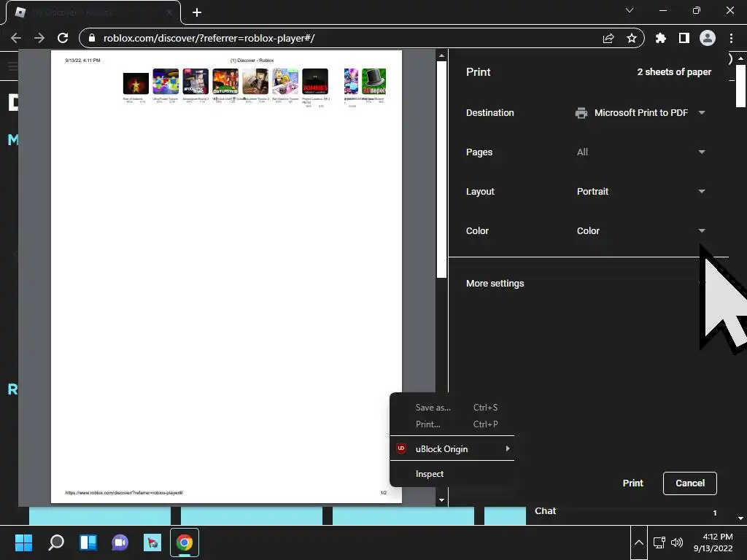Expand the uBlock Origin submenu arrow
The height and width of the screenshot is (560, 747).
tap(508, 448)
